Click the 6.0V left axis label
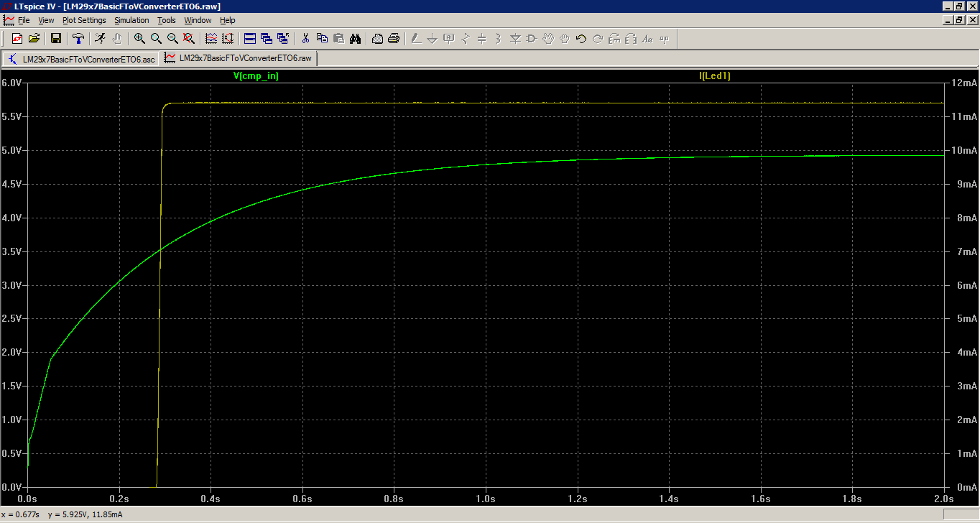Viewport: 980px width, 523px height. 12,83
